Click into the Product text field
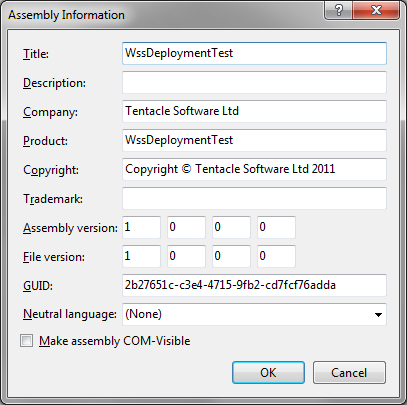Image resolution: width=407 pixels, height=405 pixels. (254, 140)
